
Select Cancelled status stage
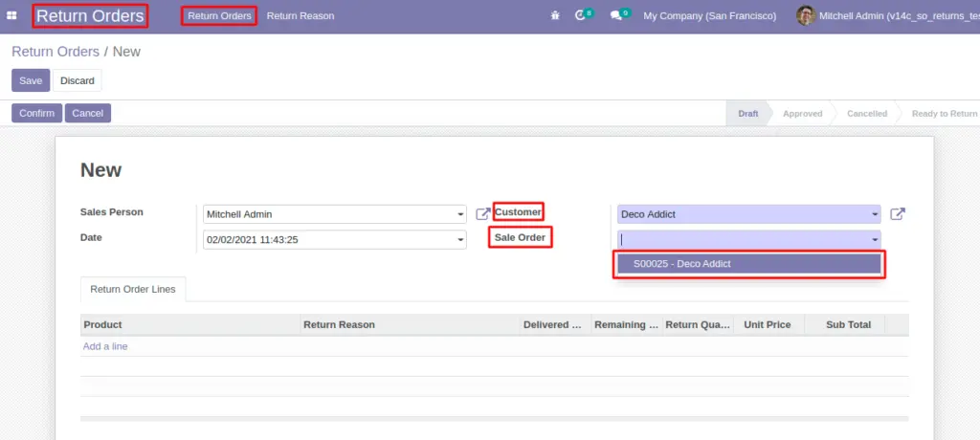click(x=867, y=114)
